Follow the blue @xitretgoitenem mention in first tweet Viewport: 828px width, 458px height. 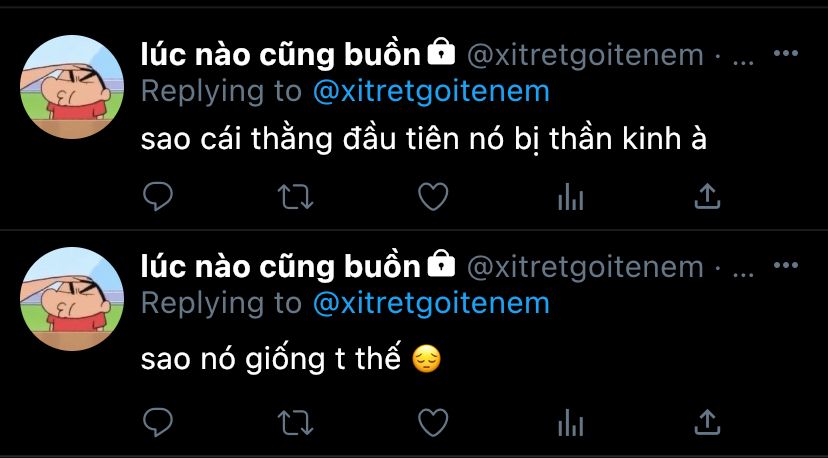point(431,92)
